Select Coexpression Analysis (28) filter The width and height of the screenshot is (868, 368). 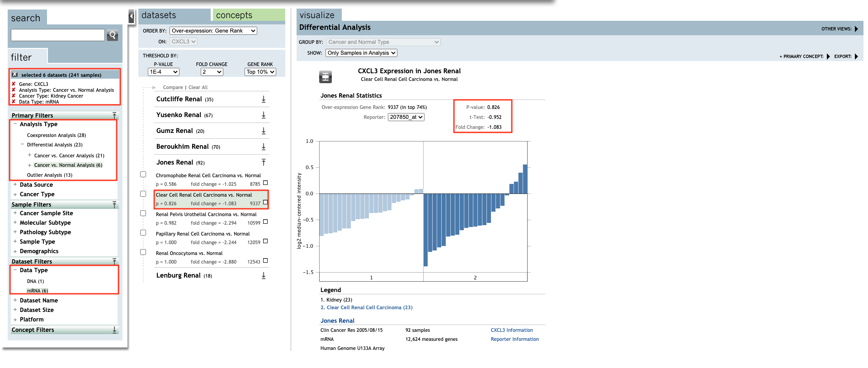(57, 135)
